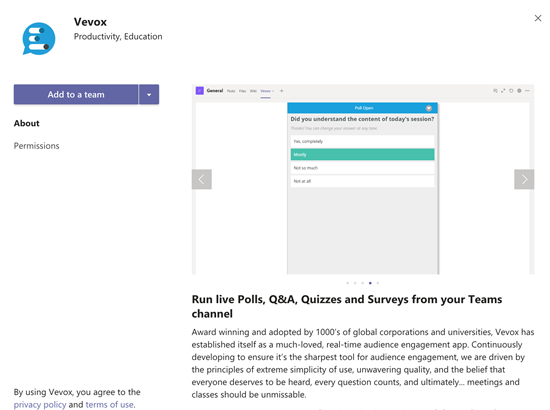Open the Posts tab in preview
This screenshot has width=550, height=410.
coord(231,91)
